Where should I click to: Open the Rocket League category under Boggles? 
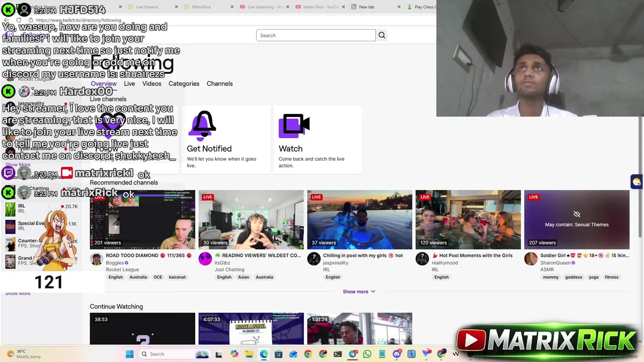click(x=122, y=269)
